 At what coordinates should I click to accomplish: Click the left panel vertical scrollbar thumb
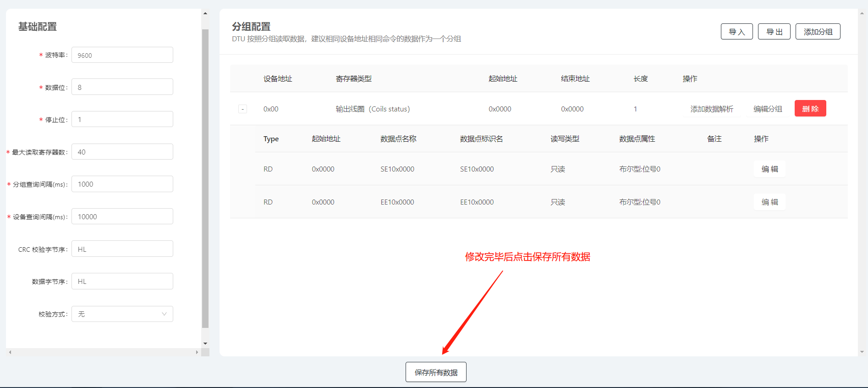[205, 179]
